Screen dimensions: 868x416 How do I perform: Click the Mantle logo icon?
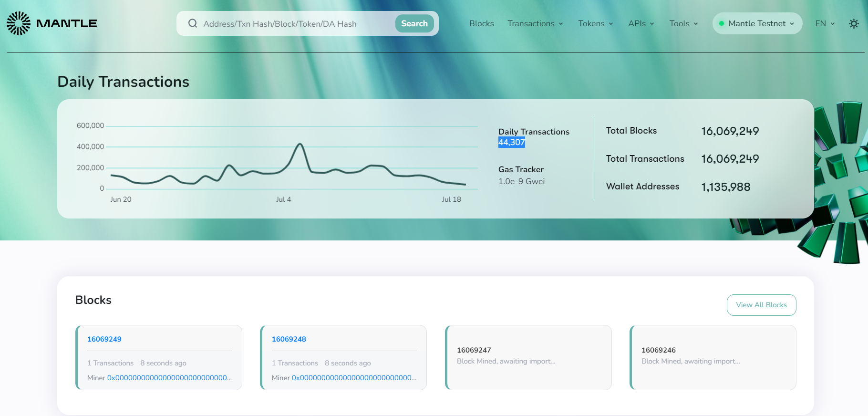(x=19, y=23)
